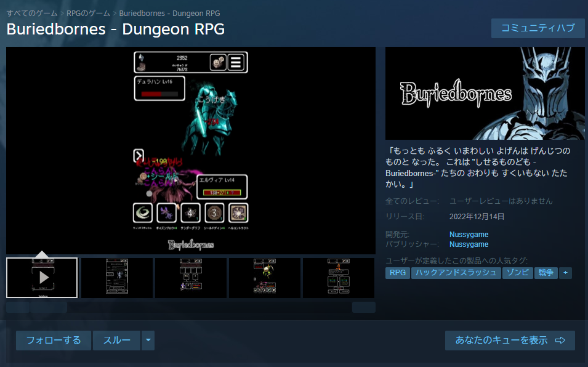Click the thumbnail strip left scroll button
Screen dimensions: 588x367
click(18, 307)
